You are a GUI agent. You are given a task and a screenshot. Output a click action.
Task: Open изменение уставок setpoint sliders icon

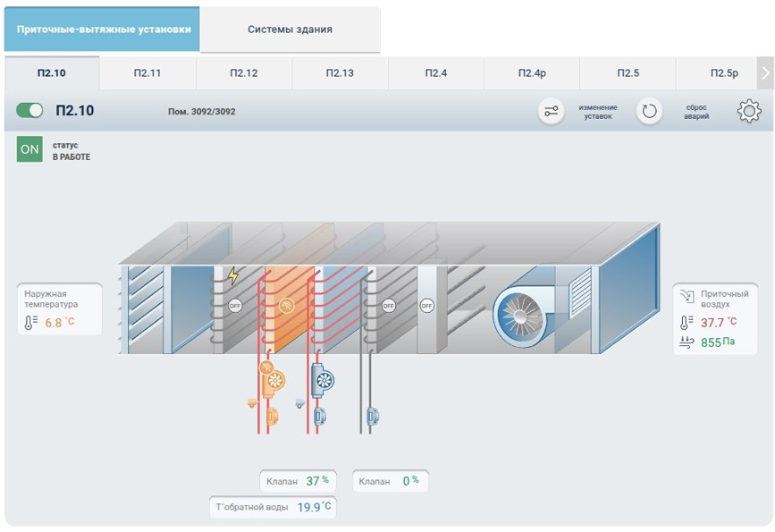(551, 112)
